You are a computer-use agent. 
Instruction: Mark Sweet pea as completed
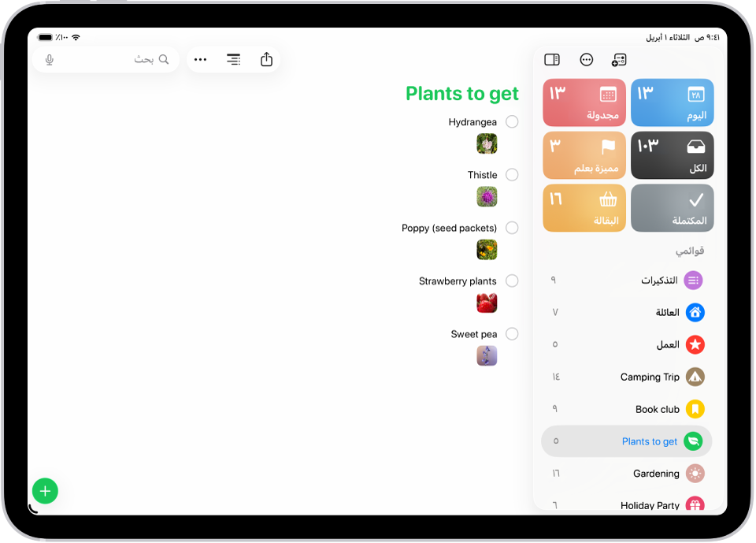click(x=512, y=333)
